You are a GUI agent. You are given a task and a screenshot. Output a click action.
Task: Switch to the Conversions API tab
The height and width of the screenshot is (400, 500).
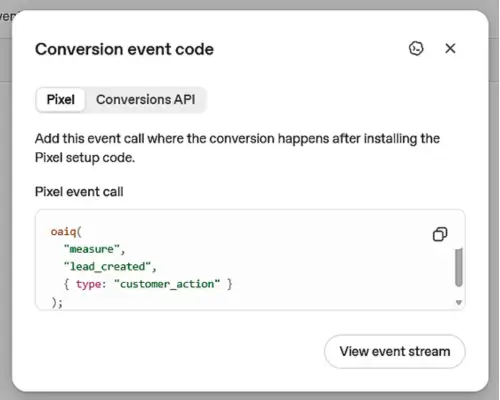point(146,100)
